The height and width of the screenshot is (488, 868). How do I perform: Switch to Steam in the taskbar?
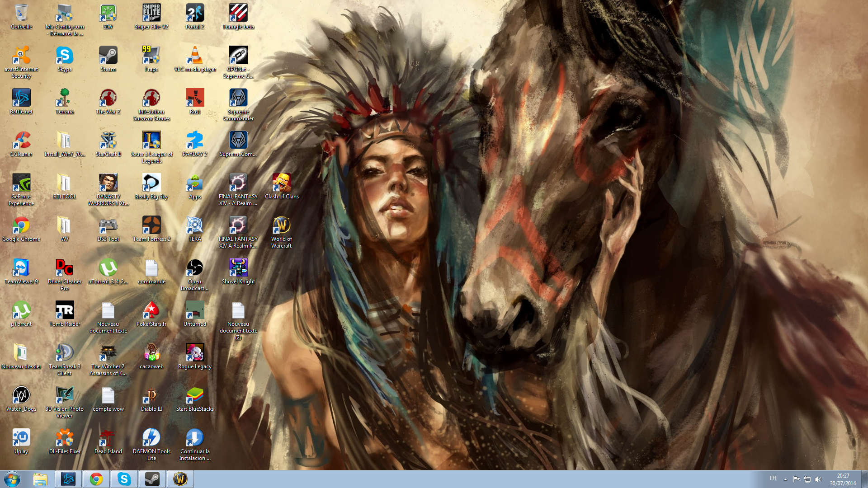coord(152,479)
